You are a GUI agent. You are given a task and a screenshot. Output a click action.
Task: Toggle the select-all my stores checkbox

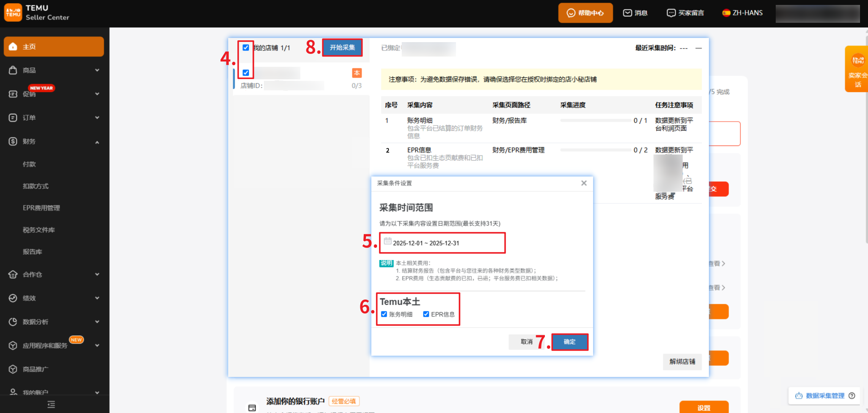pos(246,48)
